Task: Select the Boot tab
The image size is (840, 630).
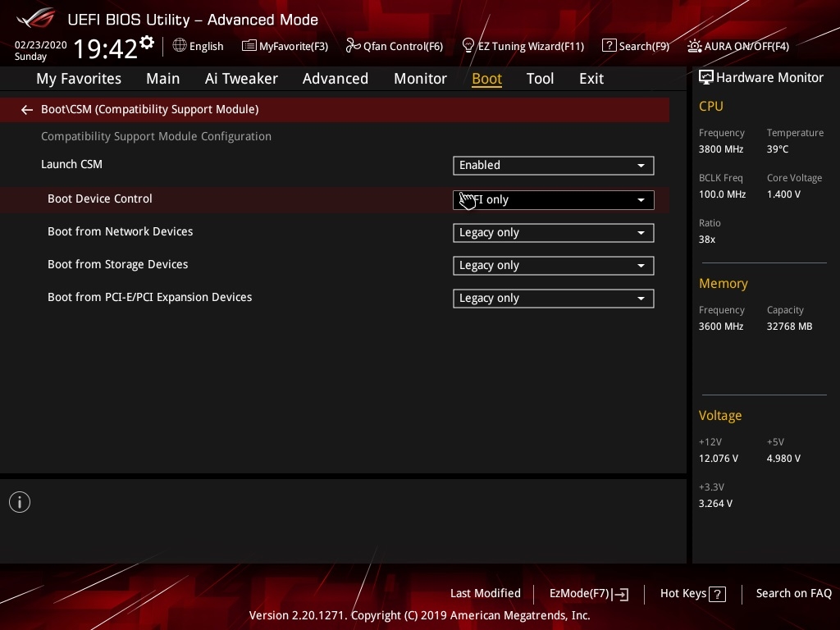Action: click(x=486, y=79)
